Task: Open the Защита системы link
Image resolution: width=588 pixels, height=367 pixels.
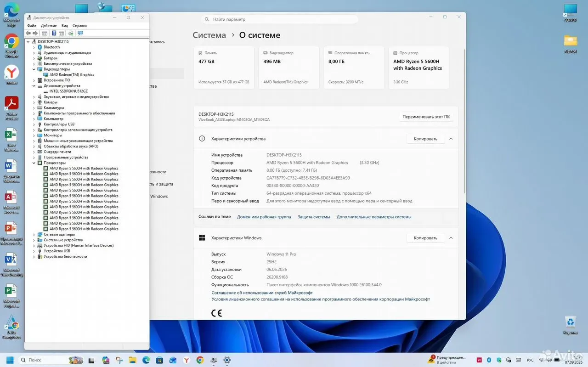Action: click(x=314, y=217)
